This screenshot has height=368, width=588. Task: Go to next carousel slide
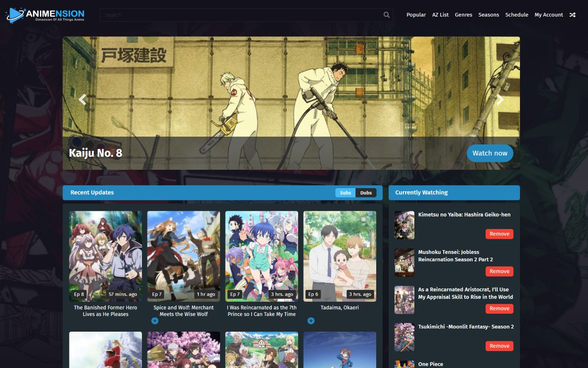pyautogui.click(x=500, y=99)
